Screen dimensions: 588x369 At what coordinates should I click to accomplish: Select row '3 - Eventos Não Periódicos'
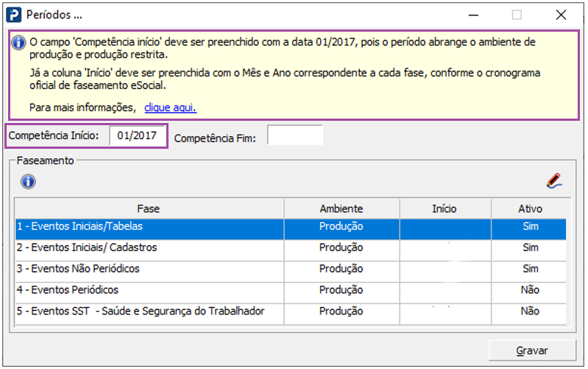[291, 271]
